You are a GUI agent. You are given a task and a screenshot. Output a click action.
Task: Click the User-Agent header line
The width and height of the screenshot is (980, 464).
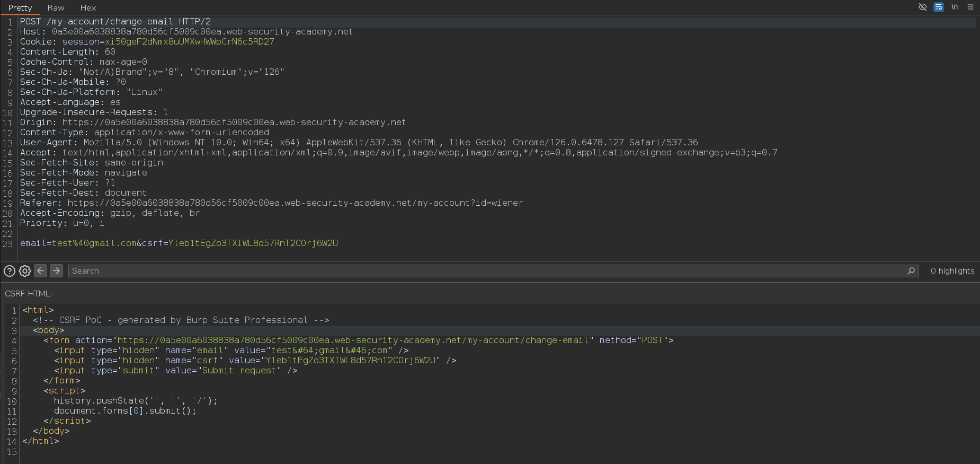(359, 143)
